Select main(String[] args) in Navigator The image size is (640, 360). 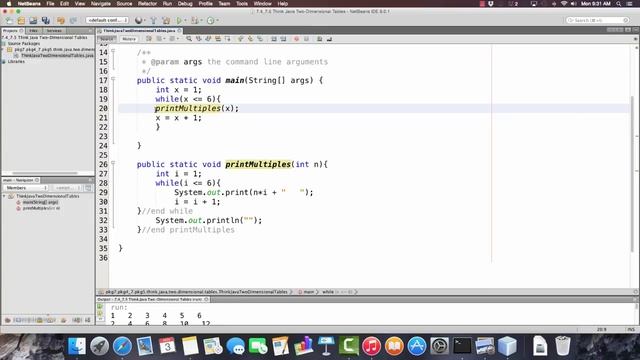coord(40,202)
